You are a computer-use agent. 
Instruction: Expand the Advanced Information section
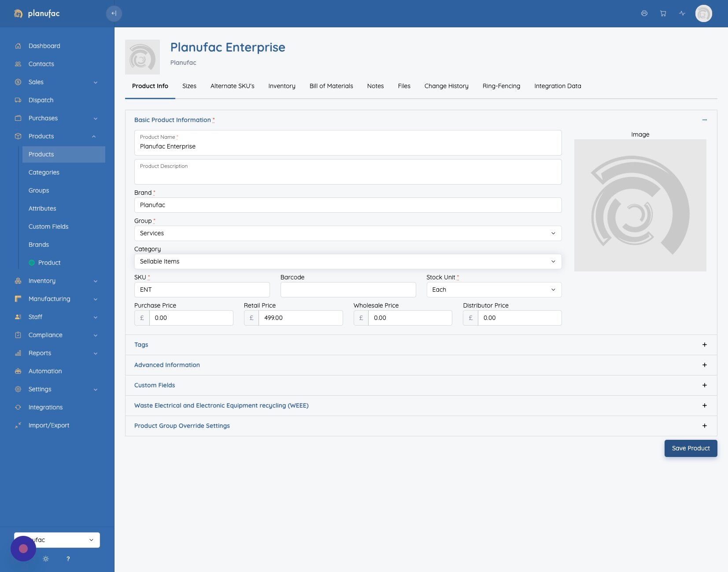(x=705, y=365)
